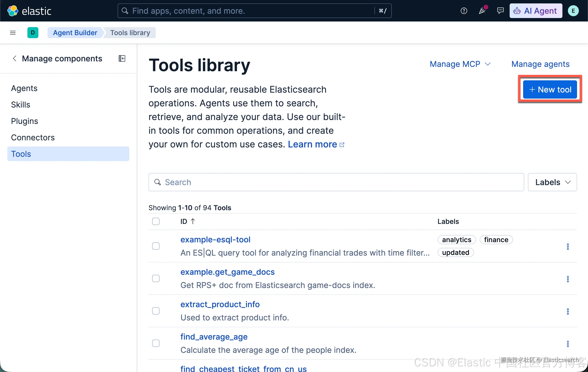Open actions menu for example-esql-tool
588x372 pixels.
[568, 246]
